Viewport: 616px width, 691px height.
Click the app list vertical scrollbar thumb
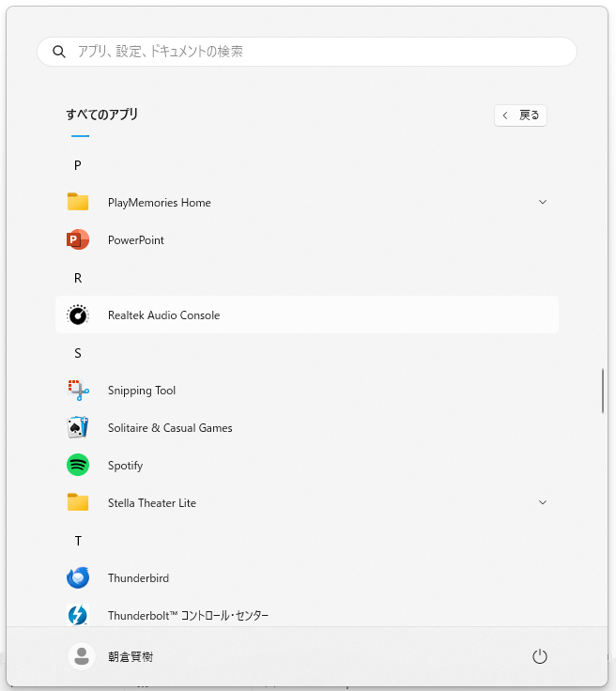tap(602, 392)
